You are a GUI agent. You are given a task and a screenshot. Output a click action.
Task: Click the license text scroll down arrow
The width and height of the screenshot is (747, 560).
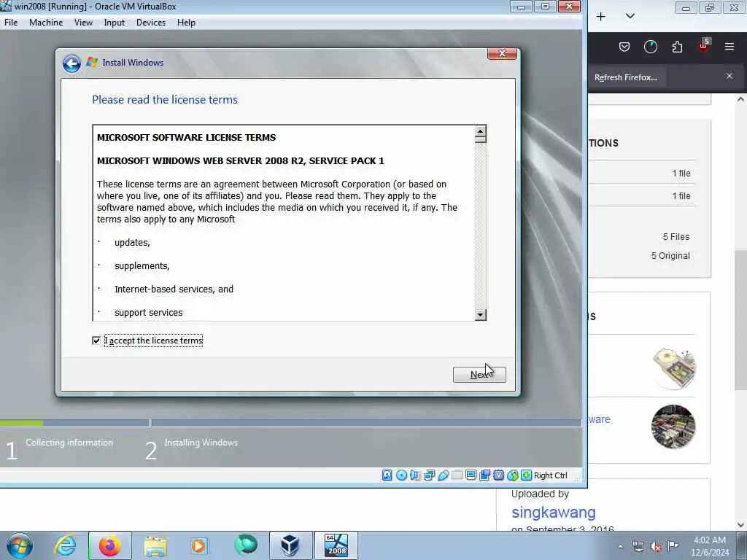[480, 315]
